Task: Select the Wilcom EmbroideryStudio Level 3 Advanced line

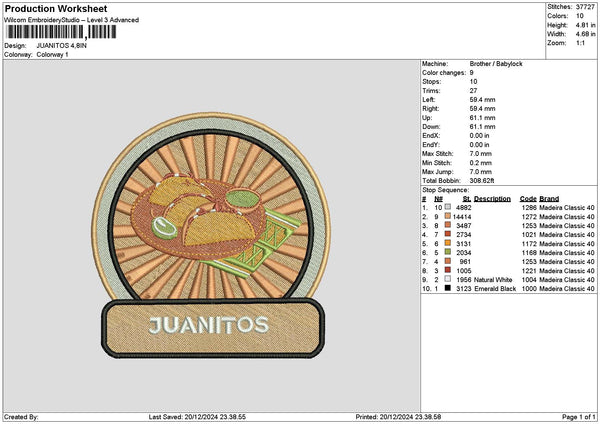Action: 72,20
